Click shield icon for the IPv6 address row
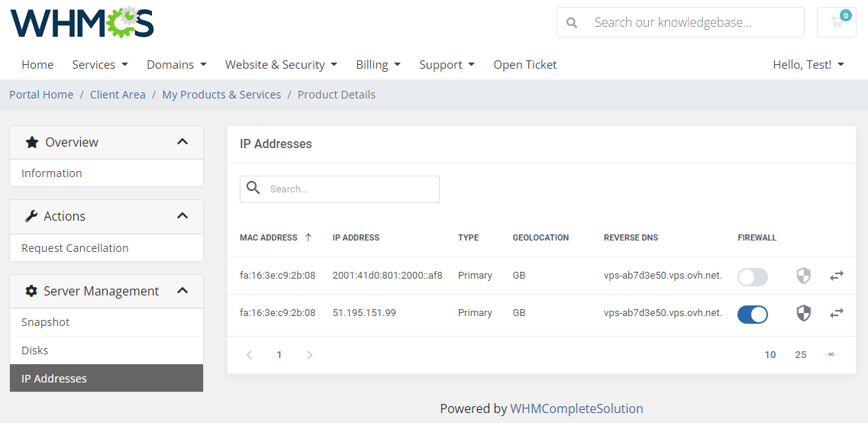 [803, 276]
